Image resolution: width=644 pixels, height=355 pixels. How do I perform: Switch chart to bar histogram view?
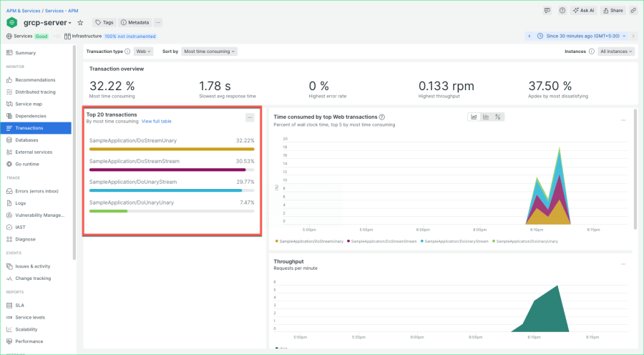click(x=486, y=117)
